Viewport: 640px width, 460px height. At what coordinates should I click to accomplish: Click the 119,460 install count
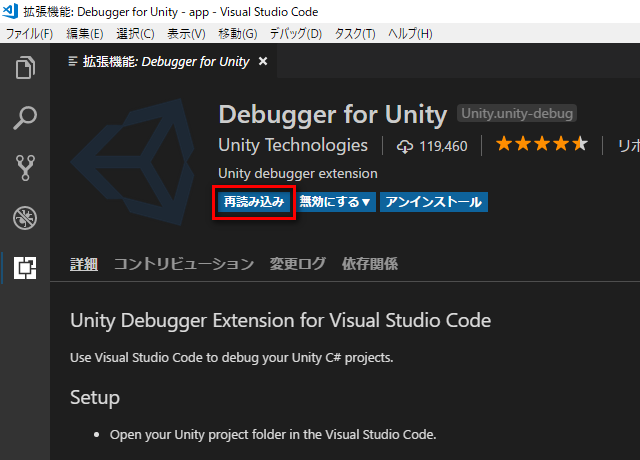(443, 147)
